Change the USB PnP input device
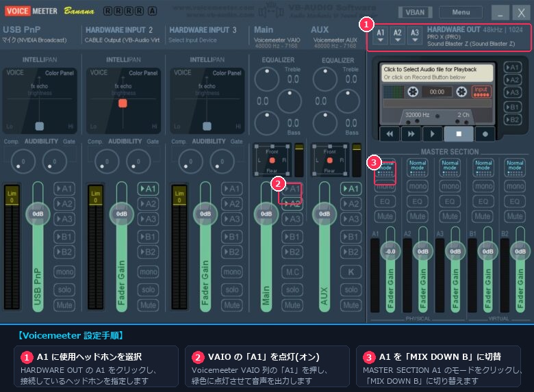Viewport: 534px width, 392px height. point(34,40)
